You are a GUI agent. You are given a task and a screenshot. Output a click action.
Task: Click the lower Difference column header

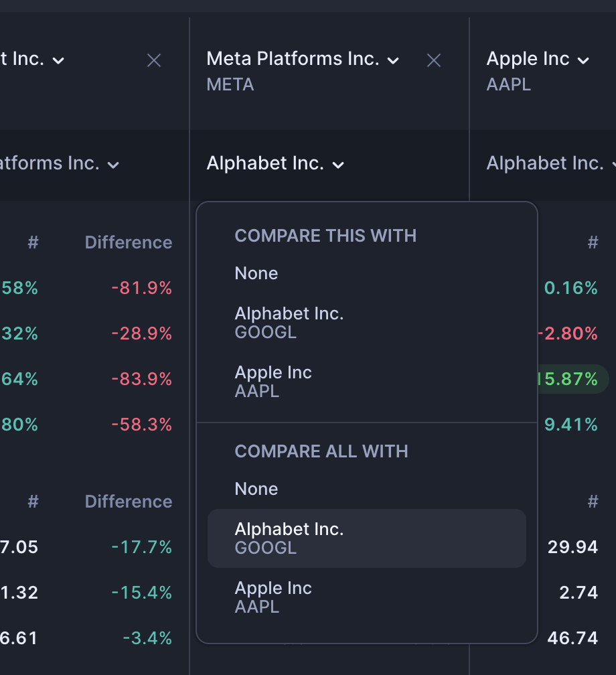pos(129,502)
